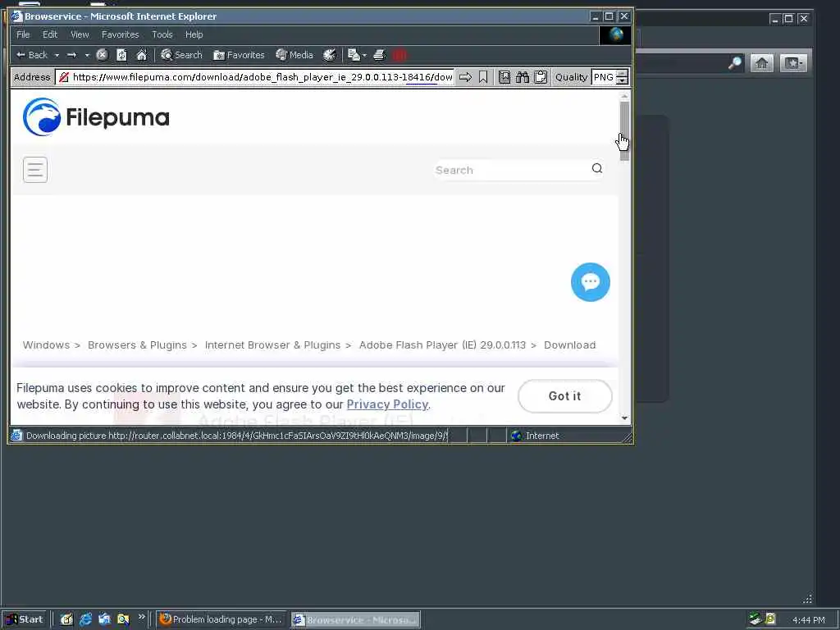The height and width of the screenshot is (630, 840).
Task: Open the Privacy Policy link
Action: (387, 404)
